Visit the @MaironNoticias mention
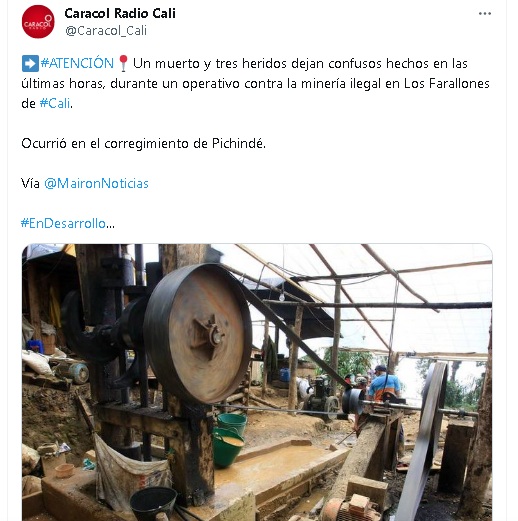Viewport: 518px width, 521px height. [x=96, y=183]
